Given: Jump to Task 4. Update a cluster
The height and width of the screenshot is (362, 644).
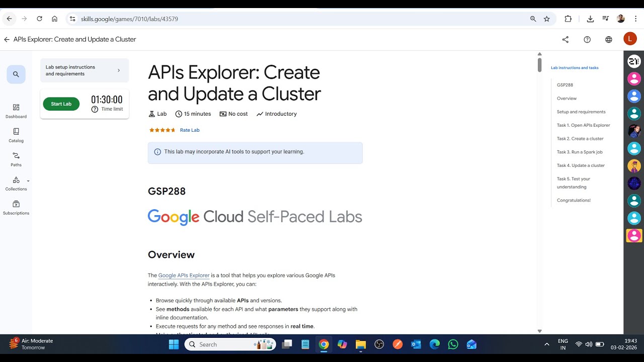Looking at the screenshot, I should [581, 165].
